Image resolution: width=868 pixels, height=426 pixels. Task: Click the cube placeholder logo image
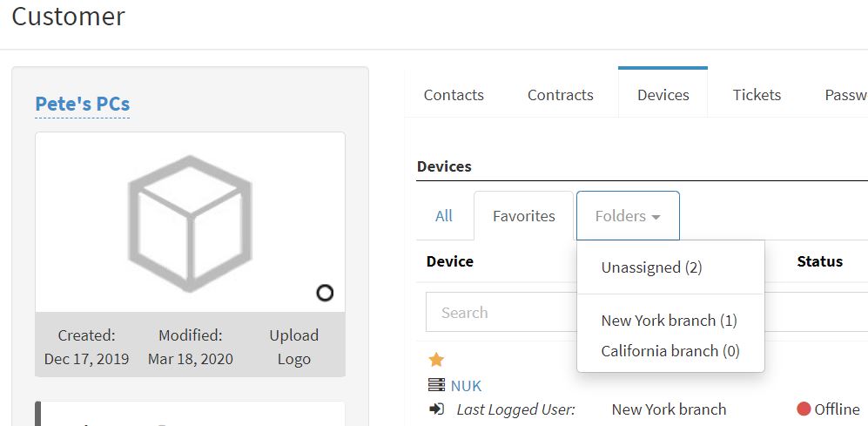tap(190, 223)
